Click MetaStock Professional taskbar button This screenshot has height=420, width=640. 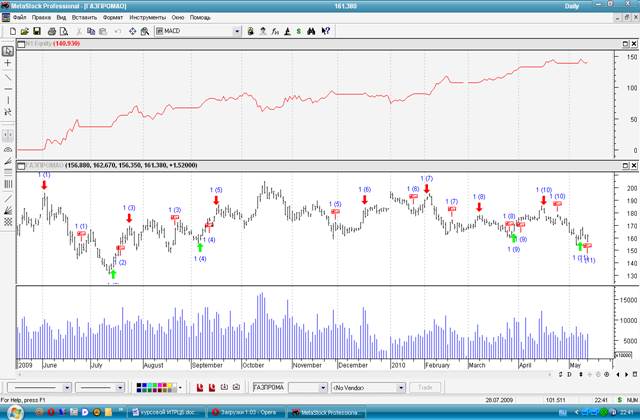tap(327, 413)
